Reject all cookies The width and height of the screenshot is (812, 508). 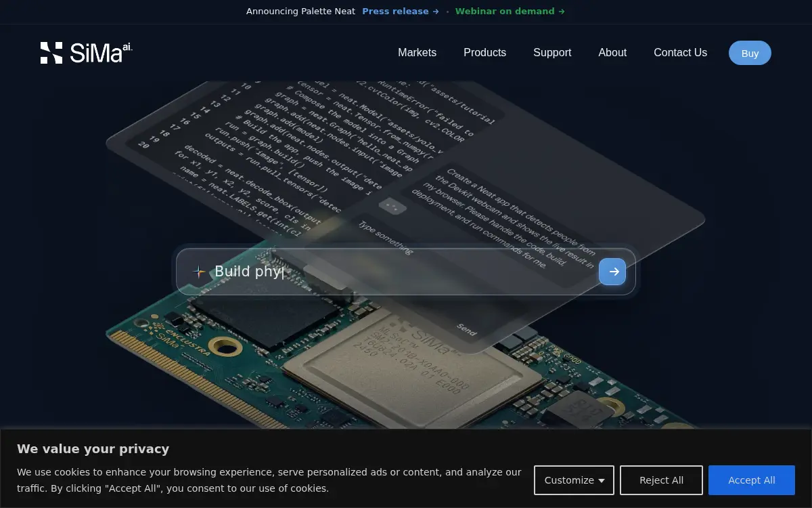click(661, 480)
